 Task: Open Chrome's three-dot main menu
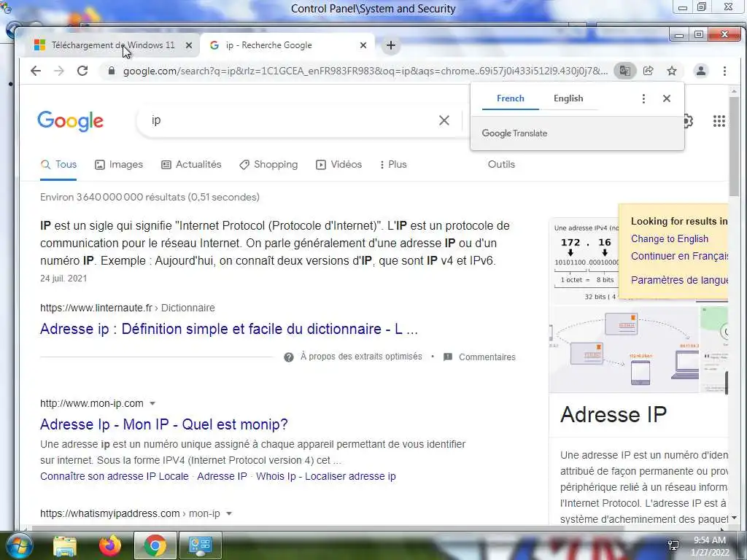coord(724,71)
